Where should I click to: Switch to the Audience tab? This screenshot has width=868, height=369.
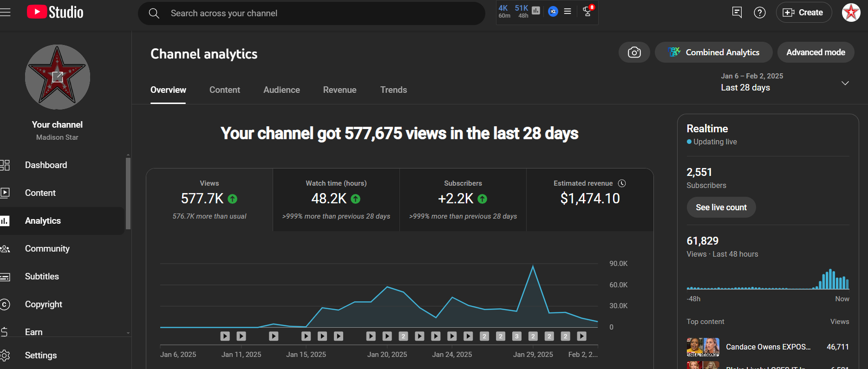click(x=281, y=90)
